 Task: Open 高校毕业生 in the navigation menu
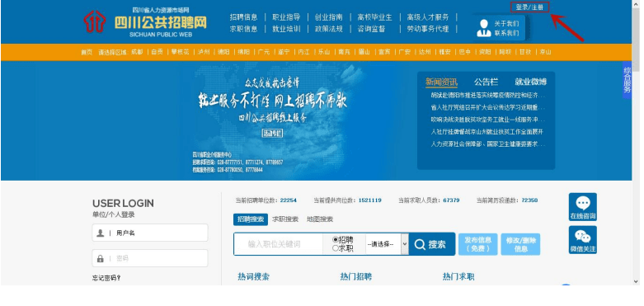tap(374, 17)
